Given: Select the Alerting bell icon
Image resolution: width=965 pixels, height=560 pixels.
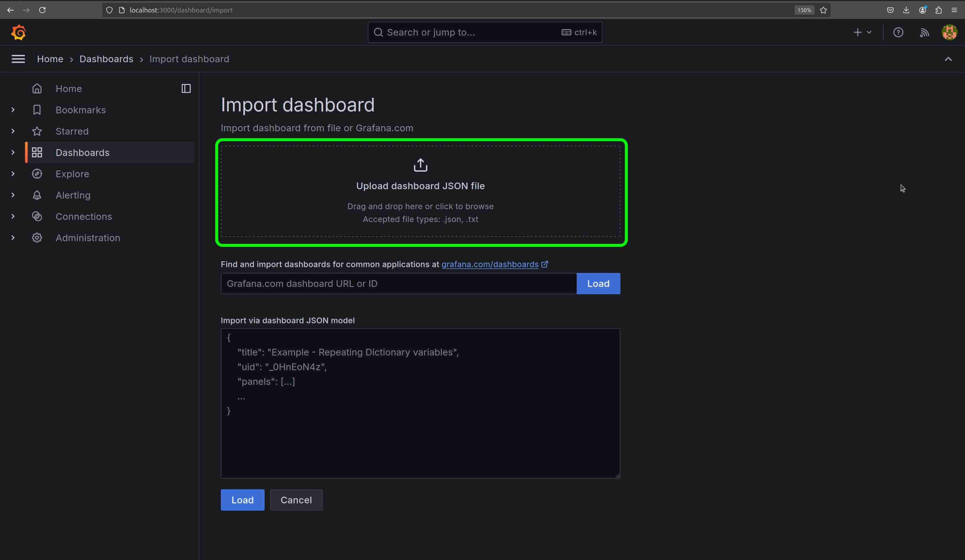Looking at the screenshot, I should click(37, 195).
